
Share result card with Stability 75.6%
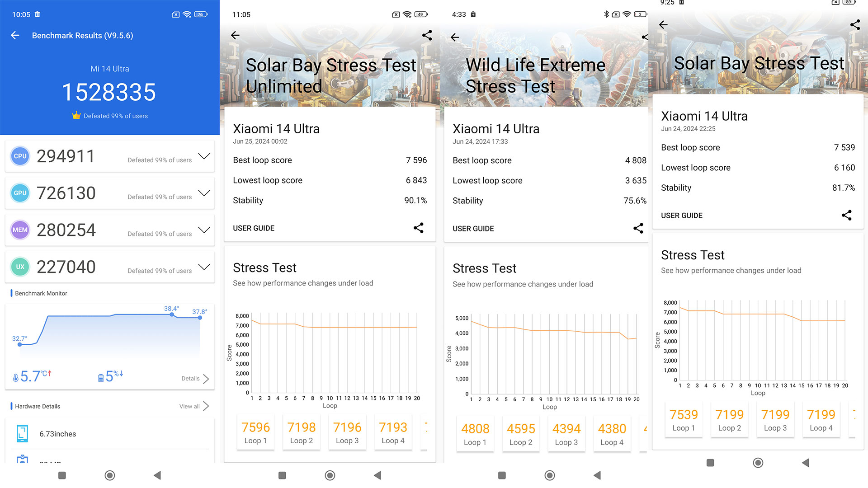pyautogui.click(x=638, y=228)
